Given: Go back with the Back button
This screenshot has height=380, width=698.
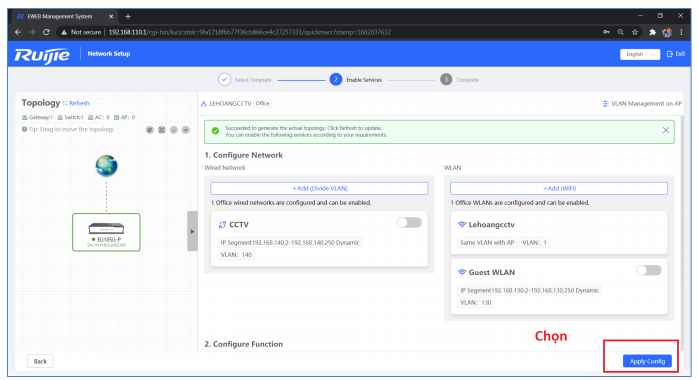Looking at the screenshot, I should (40, 361).
